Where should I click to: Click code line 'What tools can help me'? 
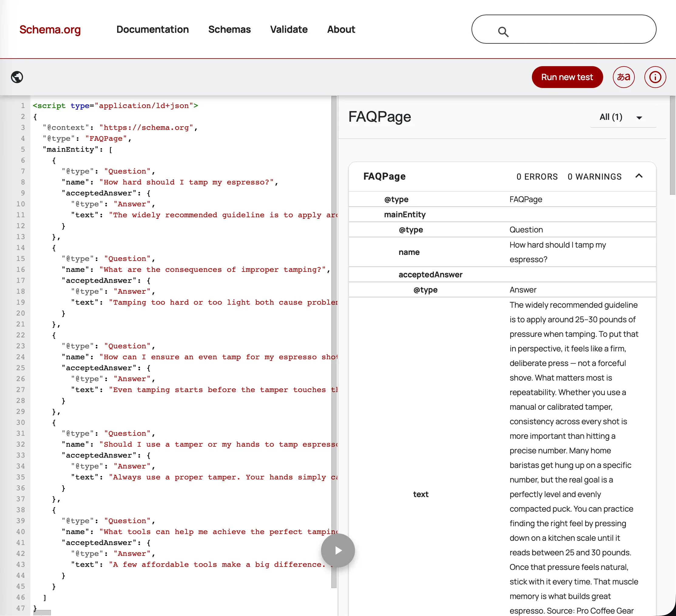200,532
